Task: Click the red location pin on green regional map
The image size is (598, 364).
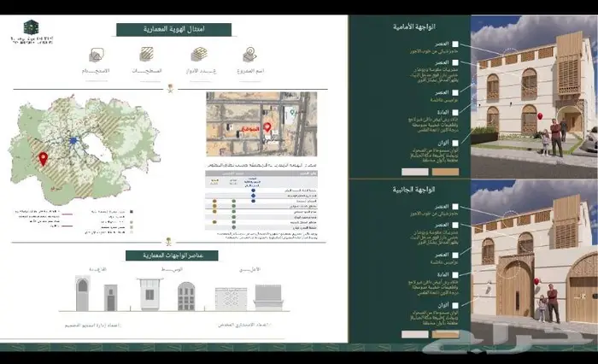Action: pos(44,158)
